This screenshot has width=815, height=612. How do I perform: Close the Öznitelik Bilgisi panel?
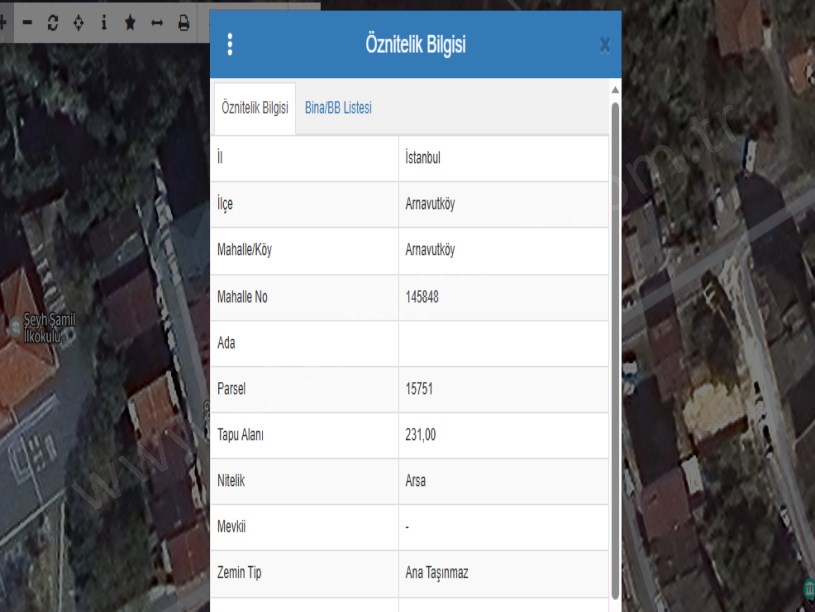(604, 45)
